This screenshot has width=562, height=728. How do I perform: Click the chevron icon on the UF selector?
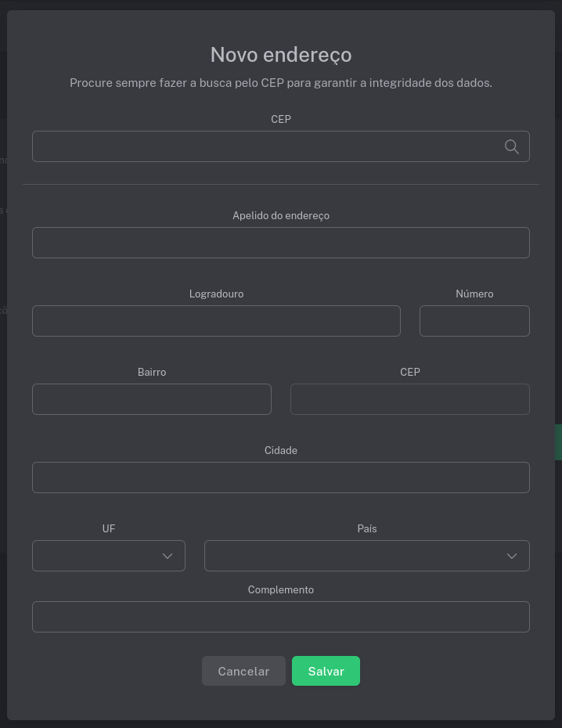[x=167, y=556]
